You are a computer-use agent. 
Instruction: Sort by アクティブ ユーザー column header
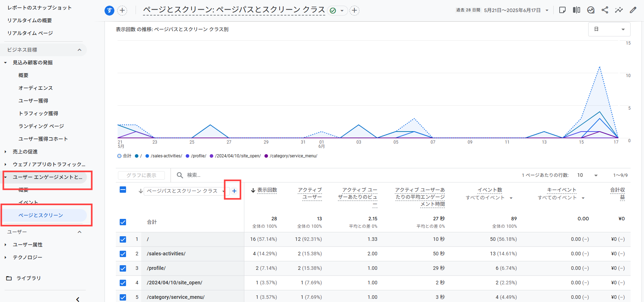point(310,194)
